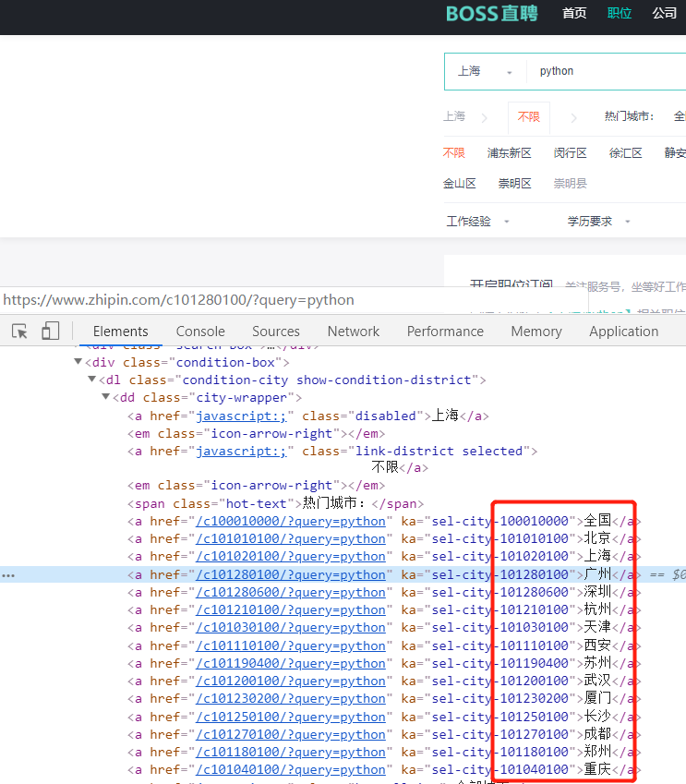This screenshot has height=784, width=686.
Task: Click the BOSS直聘 logo
Action: (x=491, y=14)
